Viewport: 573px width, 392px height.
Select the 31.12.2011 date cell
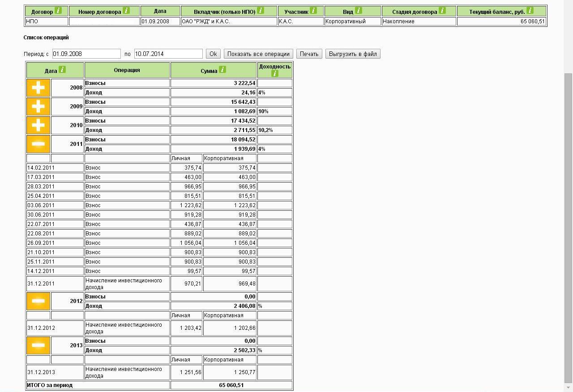(x=55, y=284)
